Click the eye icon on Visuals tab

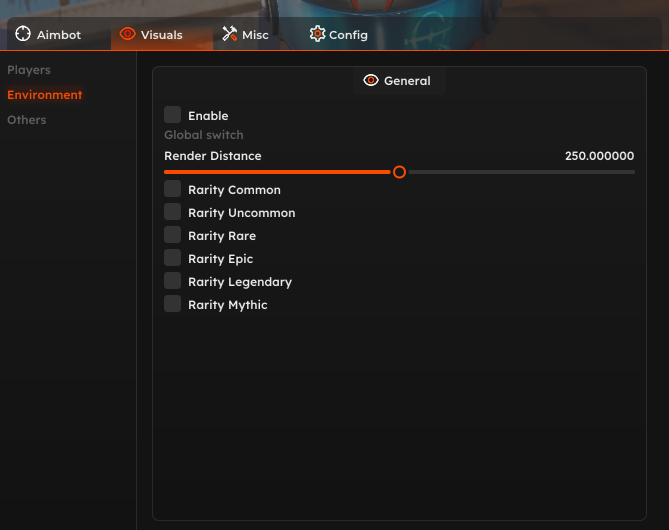click(x=127, y=35)
